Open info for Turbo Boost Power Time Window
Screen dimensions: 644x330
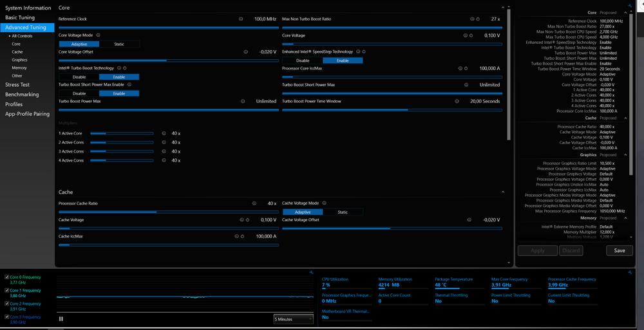coord(457,101)
